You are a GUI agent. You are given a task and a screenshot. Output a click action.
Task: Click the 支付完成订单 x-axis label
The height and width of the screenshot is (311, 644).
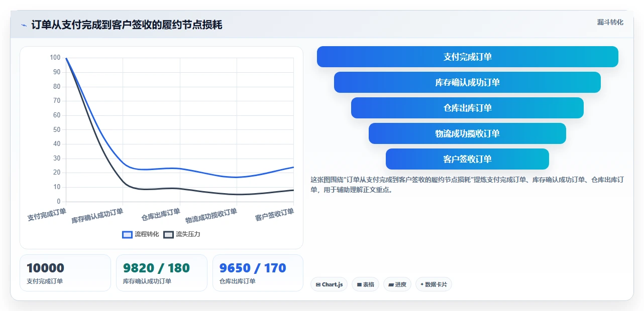(x=47, y=215)
